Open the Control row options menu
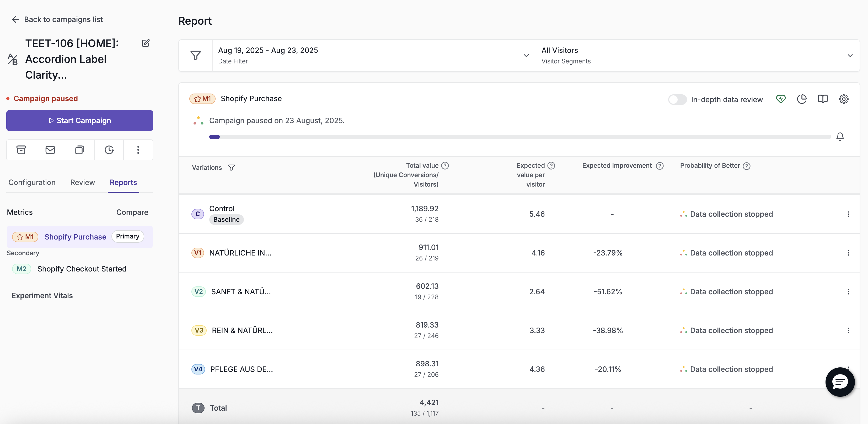Image resolution: width=868 pixels, height=424 pixels. tap(848, 214)
